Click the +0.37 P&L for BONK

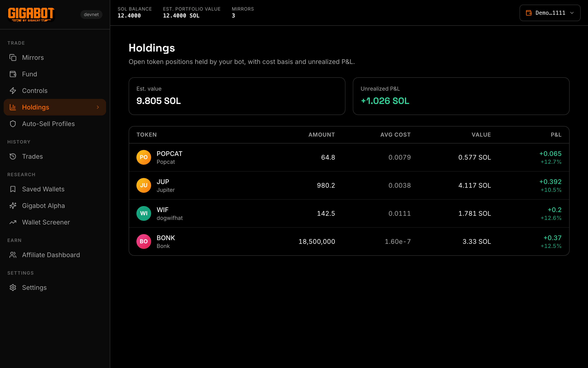(x=552, y=238)
